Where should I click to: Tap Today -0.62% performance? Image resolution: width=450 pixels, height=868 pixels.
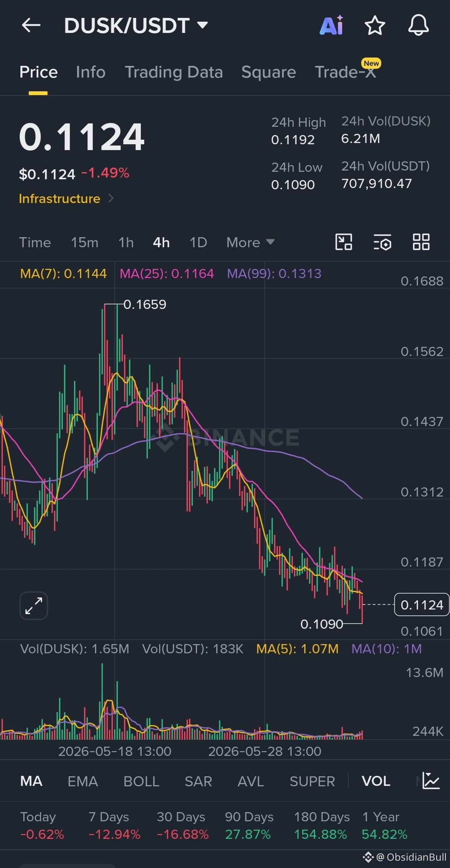(42, 825)
